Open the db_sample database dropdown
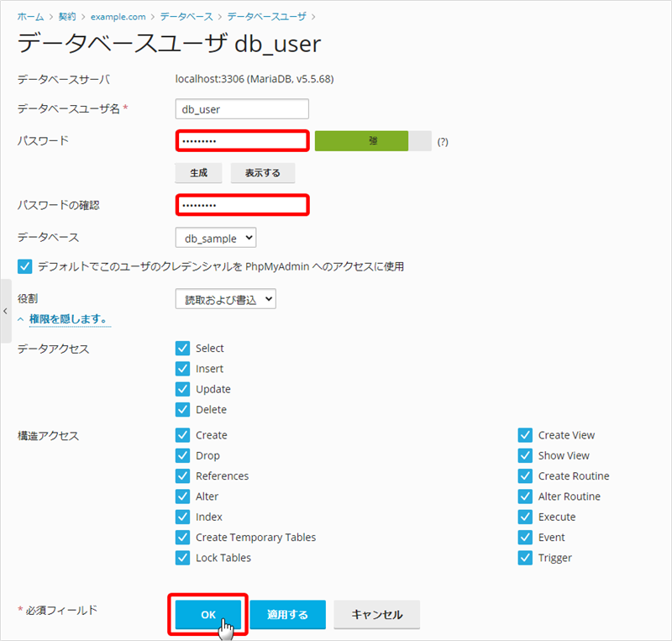 click(x=215, y=239)
